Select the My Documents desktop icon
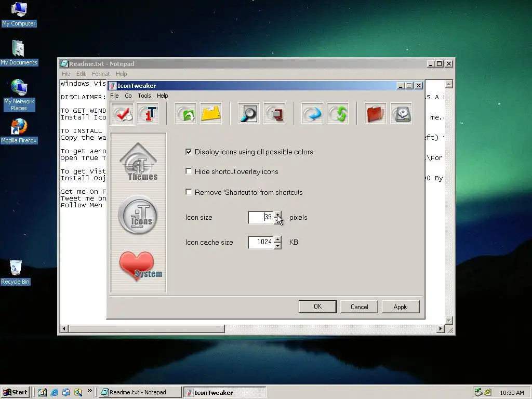Screen dimensions: 532x399 point(19,53)
